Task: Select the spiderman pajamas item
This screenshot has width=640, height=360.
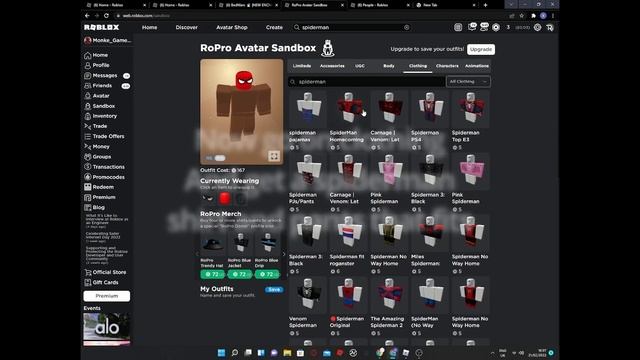Action: (x=307, y=120)
